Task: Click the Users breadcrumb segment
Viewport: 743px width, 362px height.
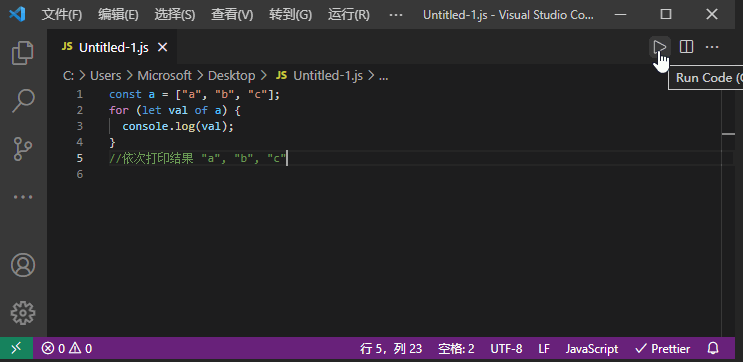Action: 105,76
